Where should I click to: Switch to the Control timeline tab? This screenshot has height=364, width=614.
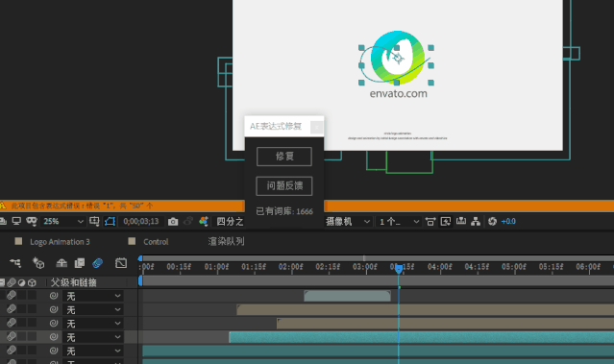point(156,242)
